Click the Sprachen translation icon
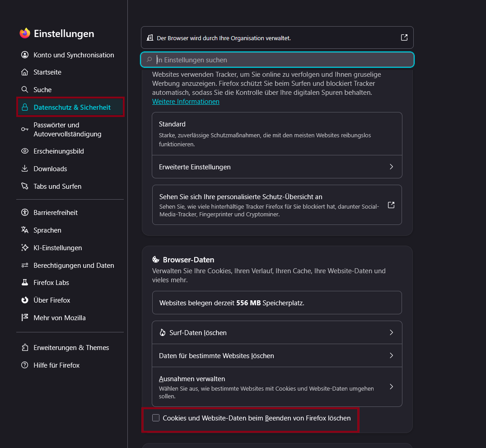The width and height of the screenshot is (486, 448). [x=25, y=230]
